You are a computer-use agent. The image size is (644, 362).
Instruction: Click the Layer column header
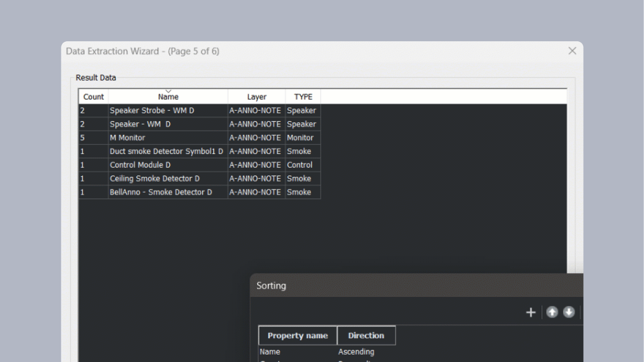(257, 96)
